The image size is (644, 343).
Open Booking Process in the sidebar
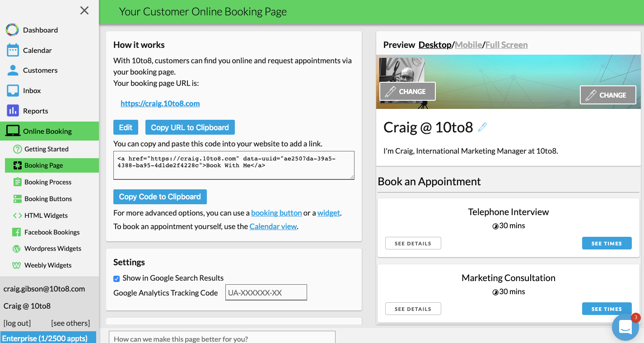click(48, 182)
